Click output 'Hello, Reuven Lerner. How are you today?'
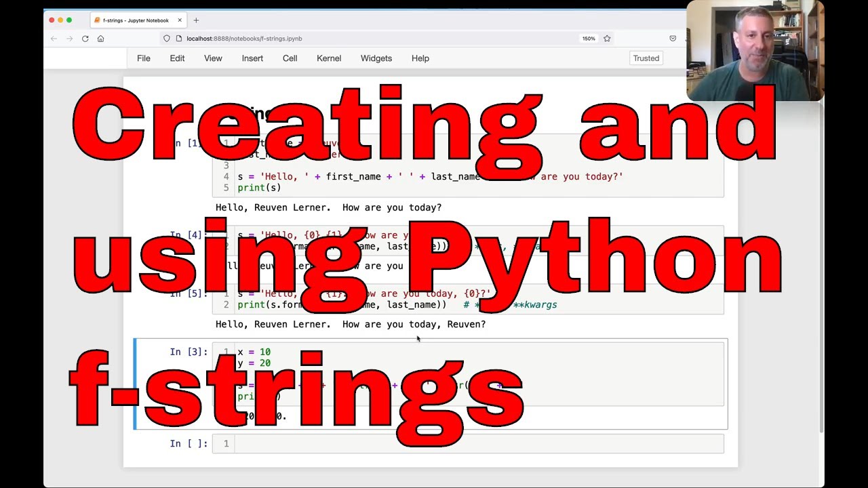868x488 pixels. [328, 207]
